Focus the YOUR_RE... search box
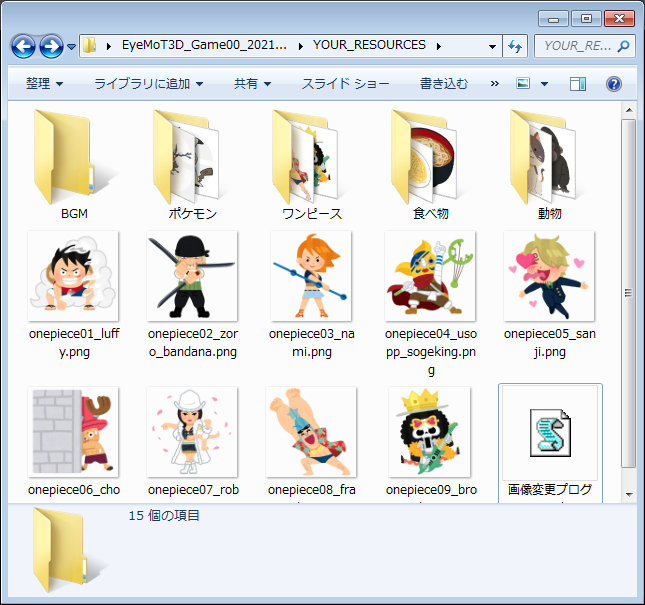645x605 pixels. (577, 46)
